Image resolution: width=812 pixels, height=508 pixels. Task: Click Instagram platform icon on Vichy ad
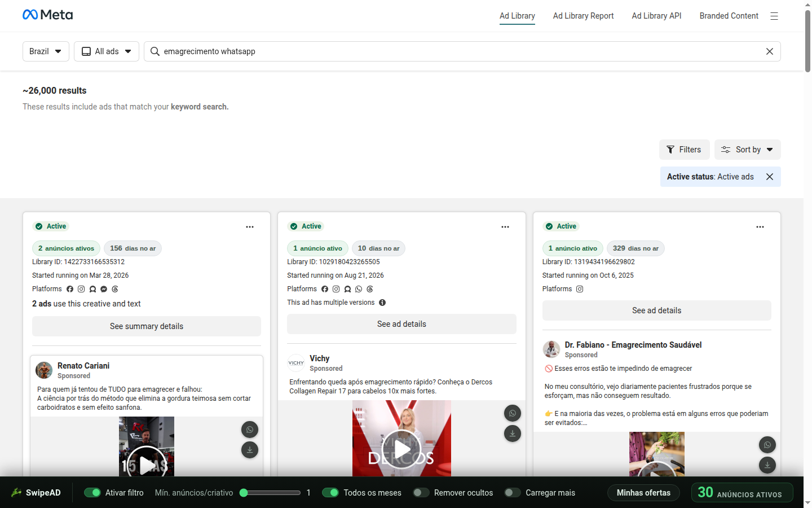(x=336, y=289)
